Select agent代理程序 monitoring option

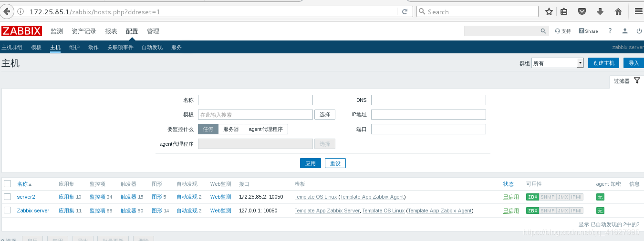click(266, 129)
